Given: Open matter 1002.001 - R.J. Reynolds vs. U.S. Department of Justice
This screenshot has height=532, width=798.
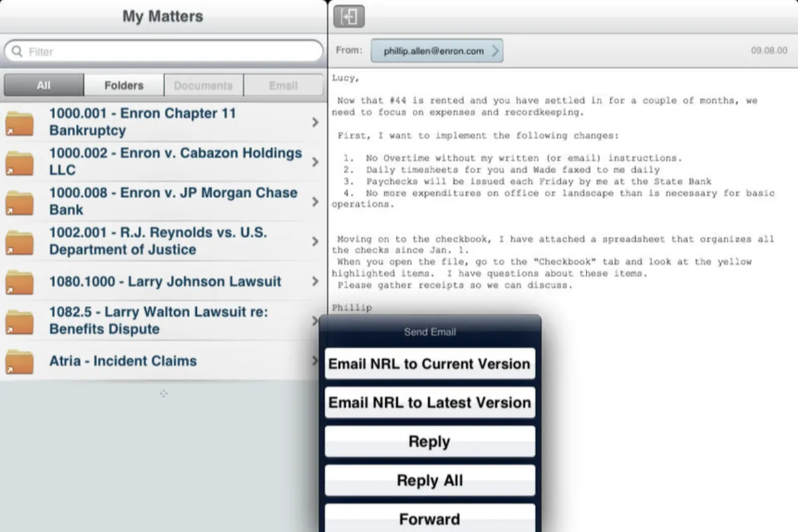Looking at the screenshot, I should [x=163, y=241].
